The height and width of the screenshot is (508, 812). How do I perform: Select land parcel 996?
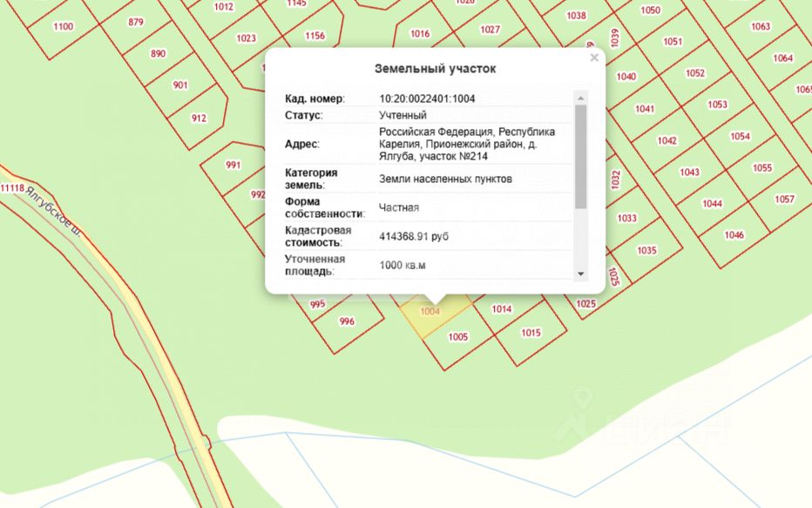(347, 322)
